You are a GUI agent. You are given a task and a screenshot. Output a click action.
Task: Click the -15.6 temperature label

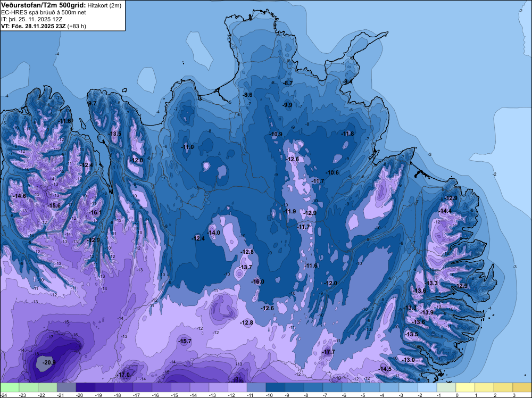[x=54, y=205]
